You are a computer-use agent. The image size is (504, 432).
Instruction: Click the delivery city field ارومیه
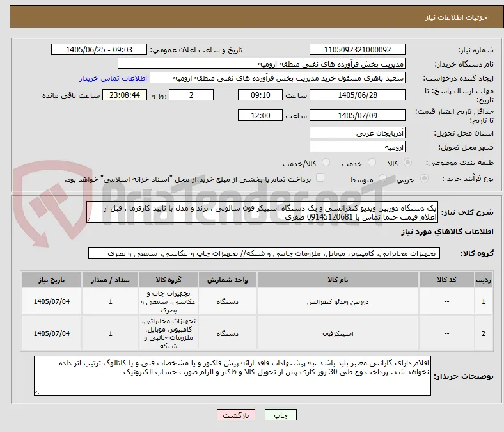[x=358, y=147]
